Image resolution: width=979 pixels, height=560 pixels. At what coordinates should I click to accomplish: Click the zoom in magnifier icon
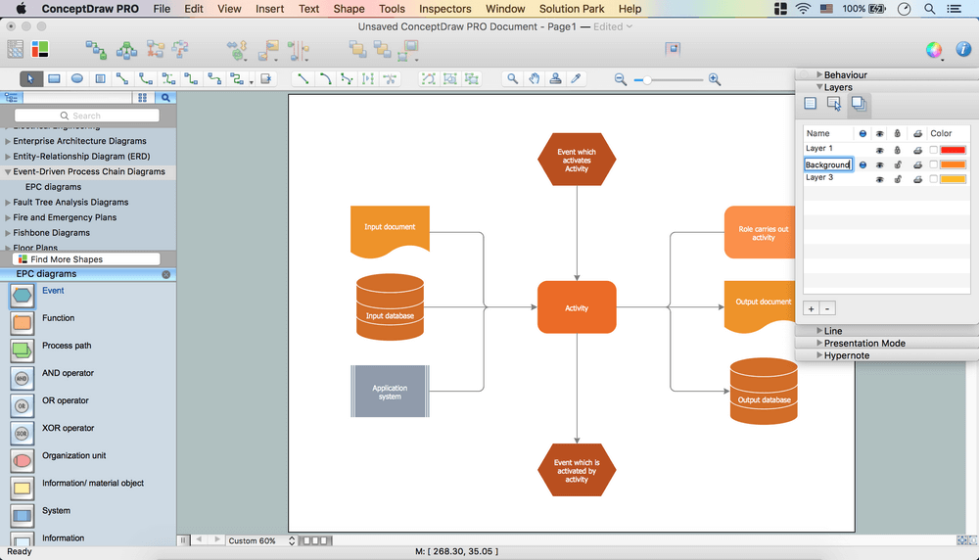(715, 79)
